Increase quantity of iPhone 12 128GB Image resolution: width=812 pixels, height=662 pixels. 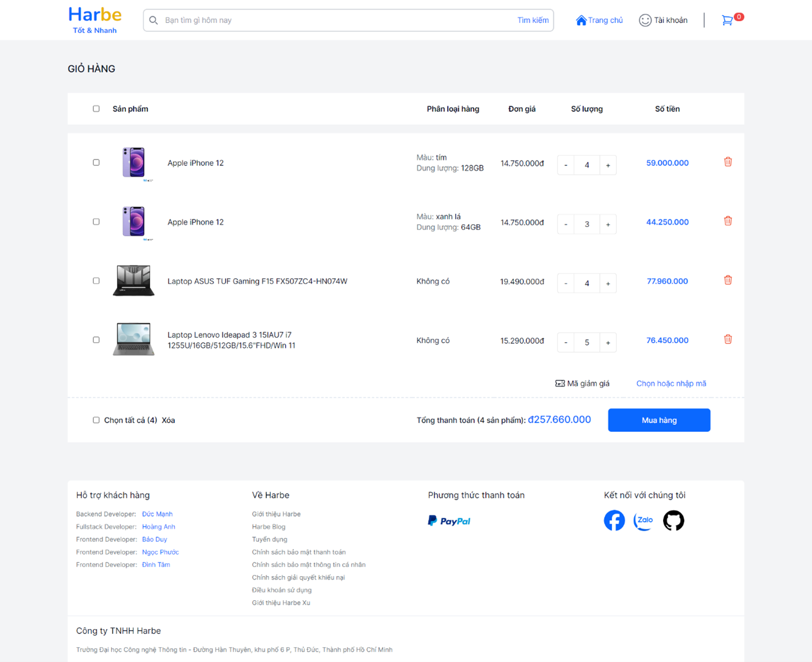tap(608, 165)
